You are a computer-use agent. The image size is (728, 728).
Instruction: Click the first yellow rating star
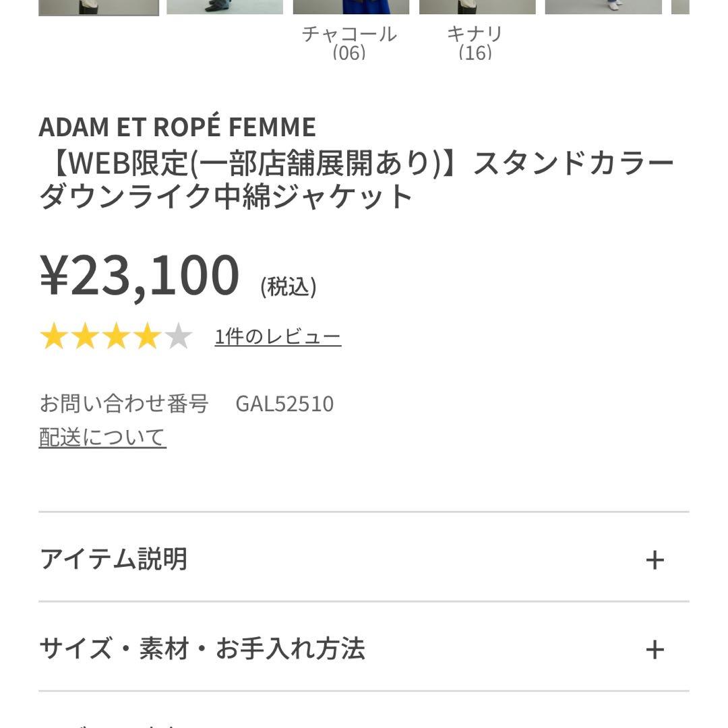[53, 336]
